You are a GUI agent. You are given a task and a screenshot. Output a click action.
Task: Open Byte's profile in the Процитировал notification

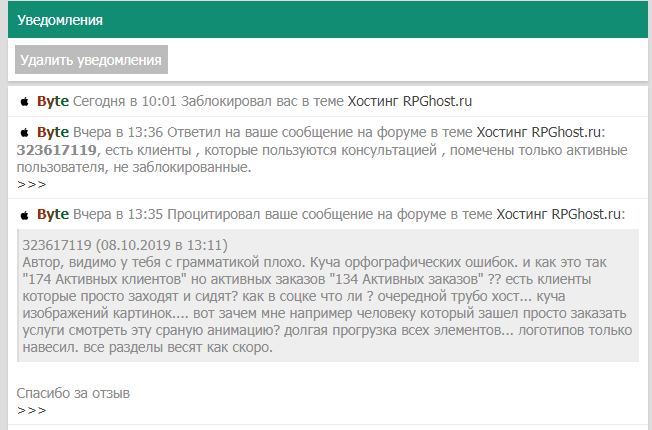coord(53,214)
